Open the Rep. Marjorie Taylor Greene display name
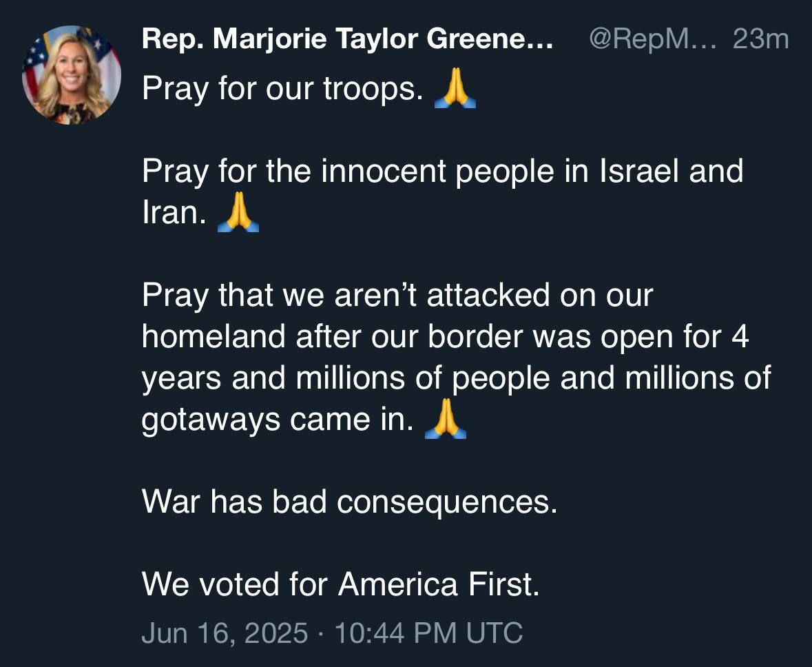 (x=347, y=39)
